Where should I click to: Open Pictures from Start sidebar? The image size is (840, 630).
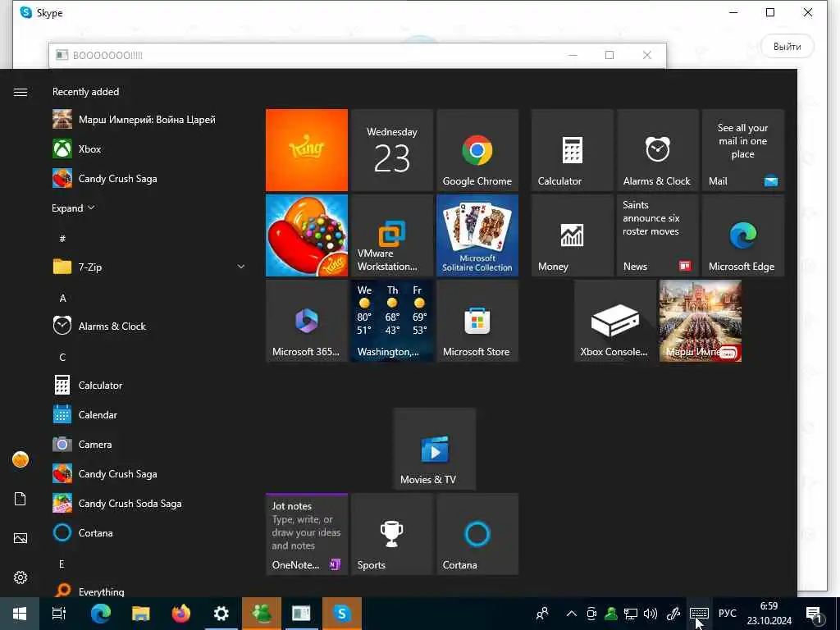pyautogui.click(x=21, y=538)
